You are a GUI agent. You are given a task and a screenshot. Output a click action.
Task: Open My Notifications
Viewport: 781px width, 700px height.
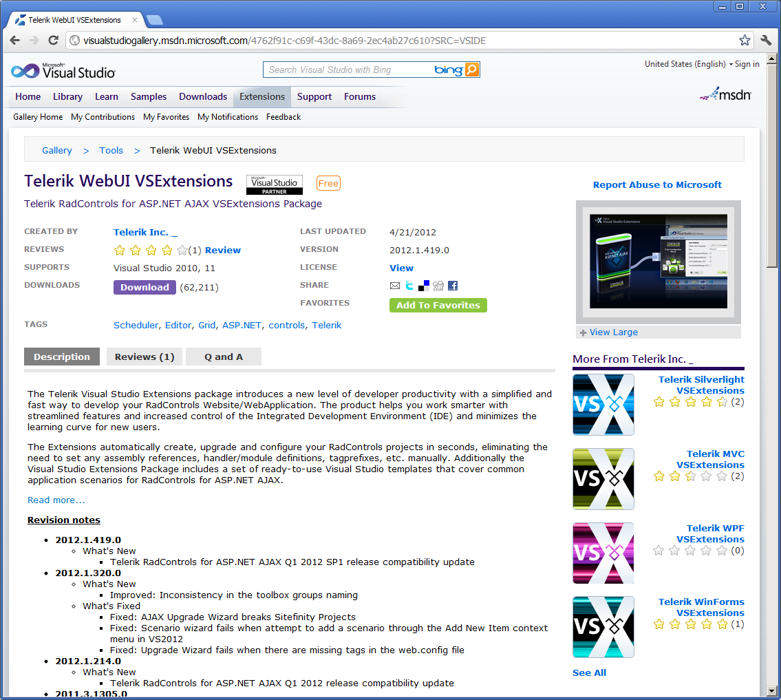[228, 117]
